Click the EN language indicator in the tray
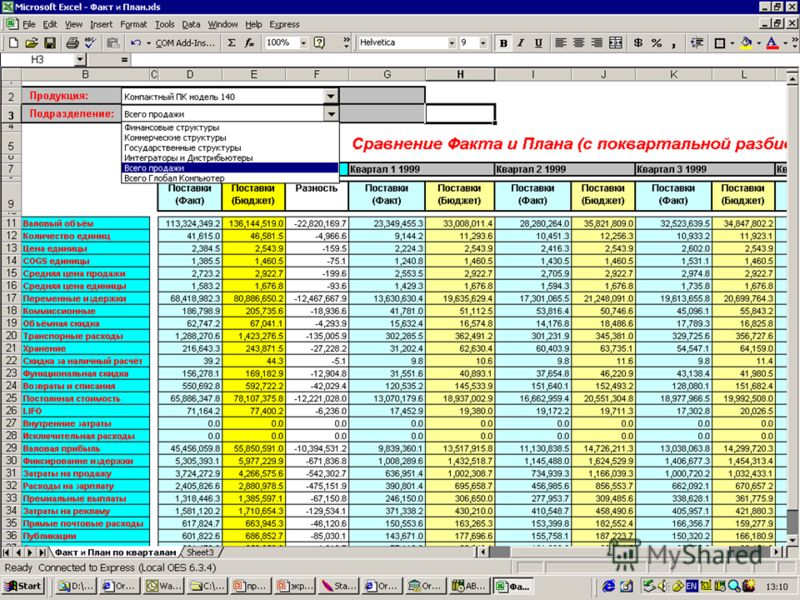This screenshot has width=800, height=600. [691, 586]
